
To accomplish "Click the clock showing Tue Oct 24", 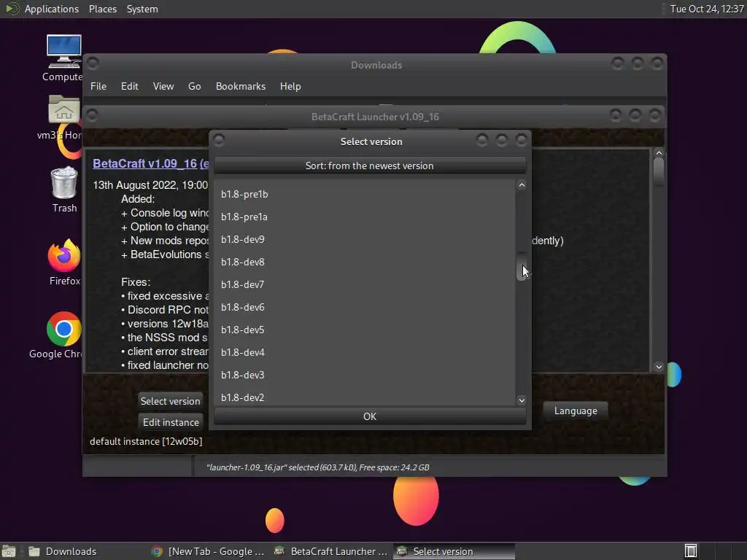I will [x=706, y=9].
